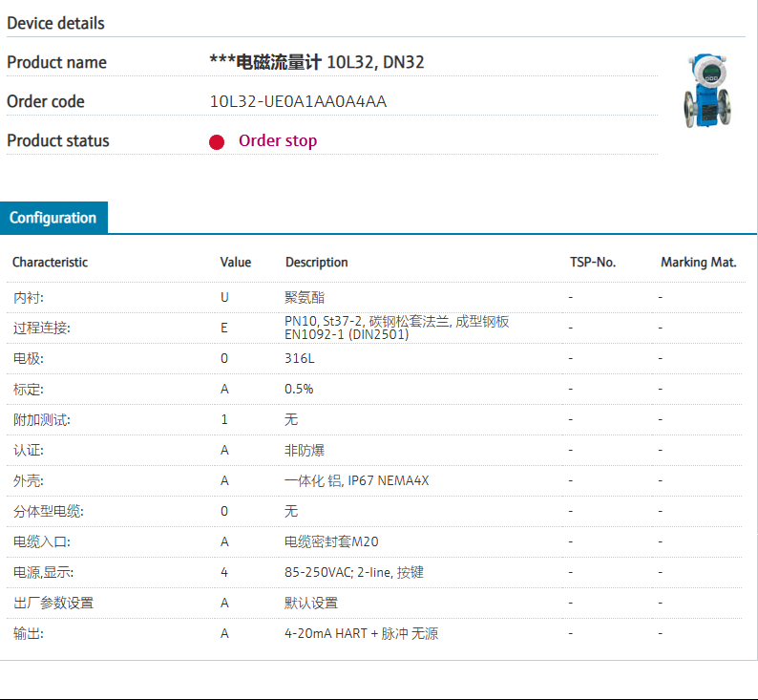Select the 默认设置 description cell
The width and height of the screenshot is (758, 700).
click(311, 603)
